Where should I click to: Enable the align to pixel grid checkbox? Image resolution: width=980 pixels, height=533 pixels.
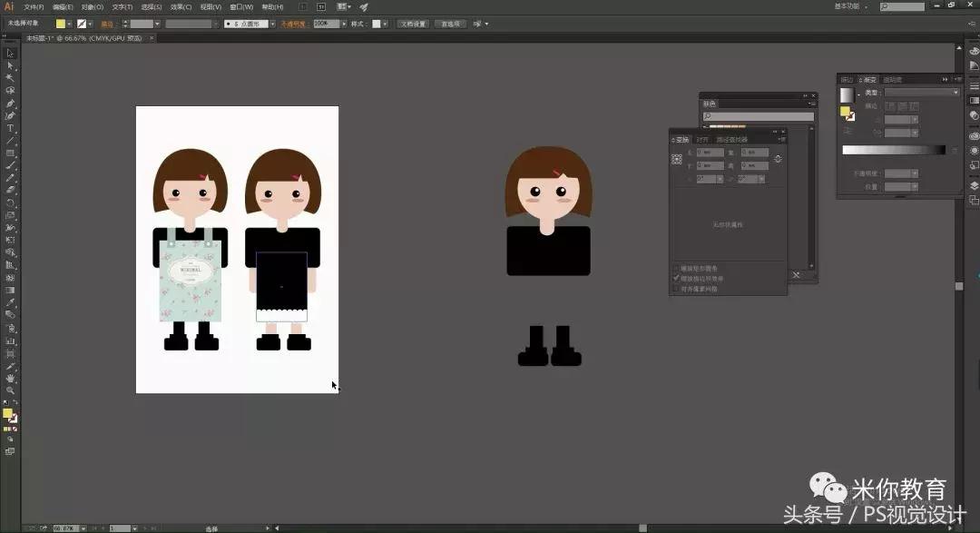click(676, 289)
